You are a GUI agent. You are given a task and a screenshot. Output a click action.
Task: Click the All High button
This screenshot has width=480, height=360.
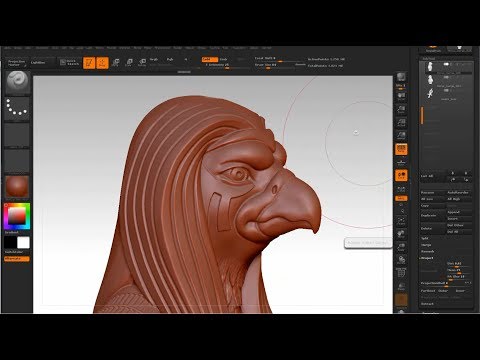(459, 199)
